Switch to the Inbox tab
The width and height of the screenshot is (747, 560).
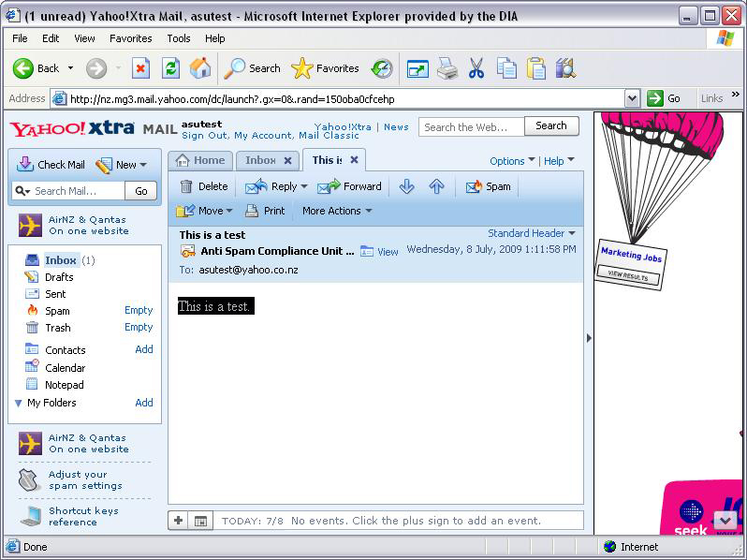260,161
